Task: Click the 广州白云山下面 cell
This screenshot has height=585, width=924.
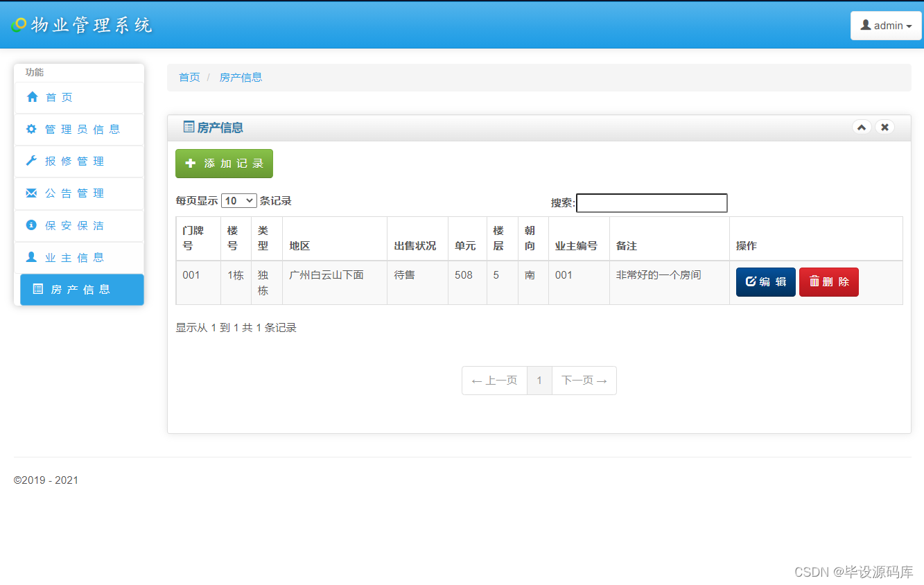Action: pyautogui.click(x=335, y=283)
